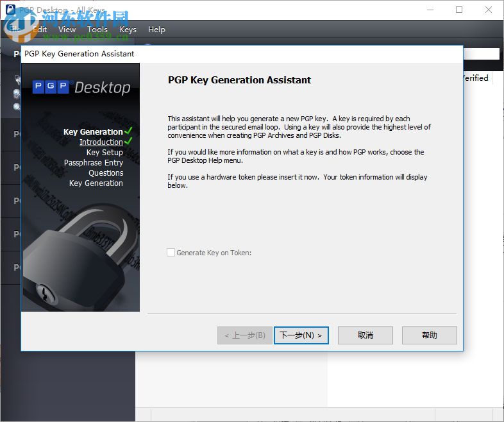The image size is (504, 422).
Task: Click the Verified column header in main window
Action: 476,78
